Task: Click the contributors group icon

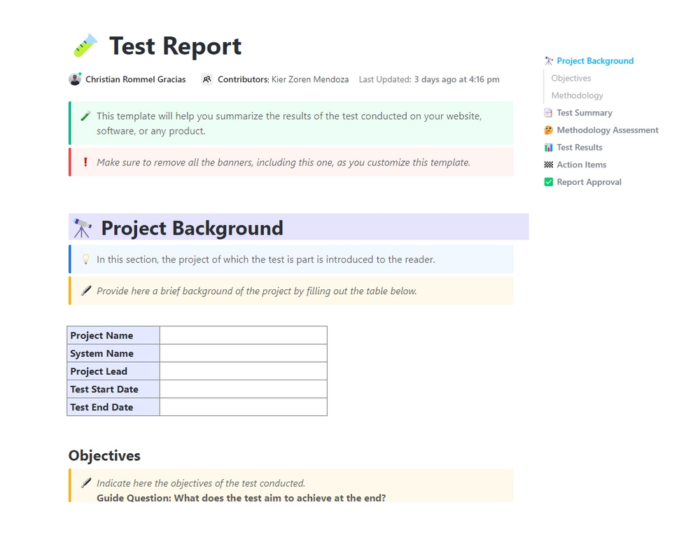Action: click(x=207, y=79)
